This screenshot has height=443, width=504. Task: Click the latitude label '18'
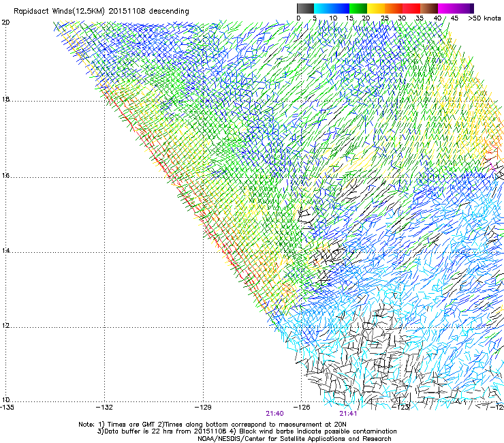pyautogui.click(x=5, y=100)
